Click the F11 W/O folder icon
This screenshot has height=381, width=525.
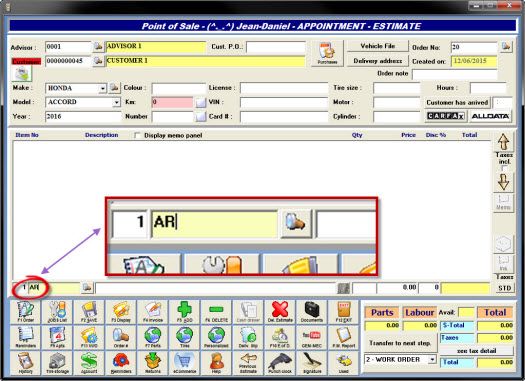coord(89,337)
